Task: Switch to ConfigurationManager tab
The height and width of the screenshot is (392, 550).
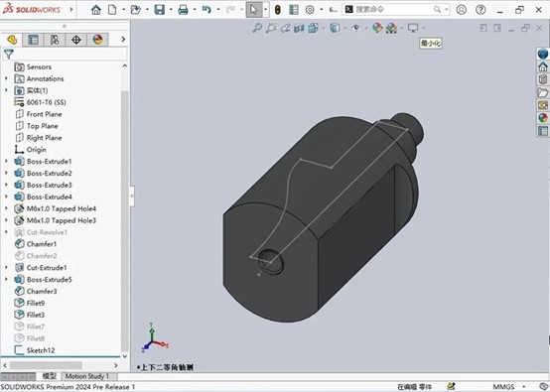Action: (55, 40)
